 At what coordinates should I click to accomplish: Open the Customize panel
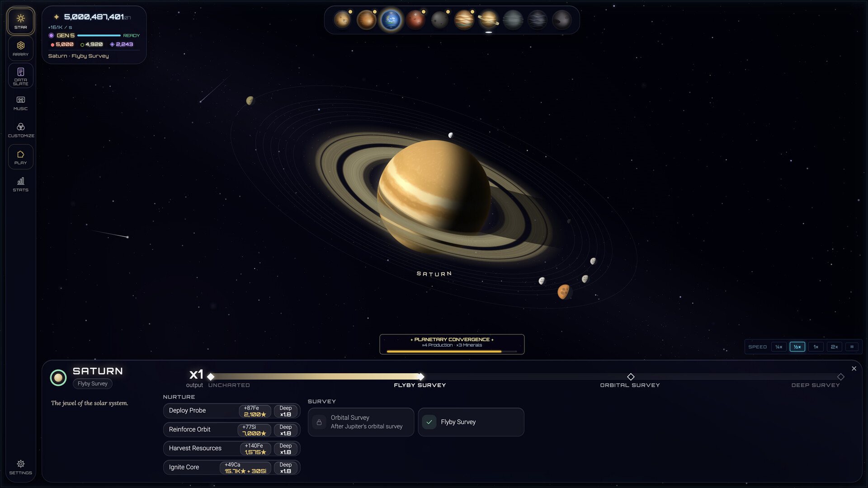click(20, 130)
